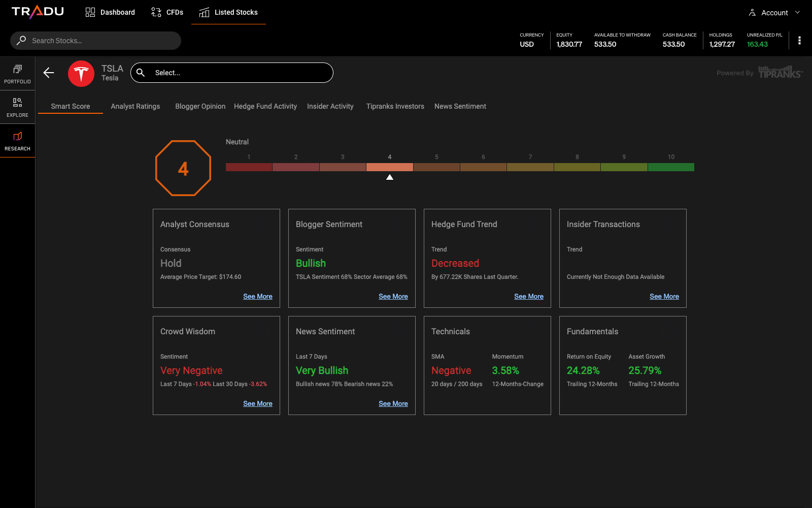812x508 pixels.
Task: Click the magnifier icon in Search Stocks
Action: pos(21,40)
